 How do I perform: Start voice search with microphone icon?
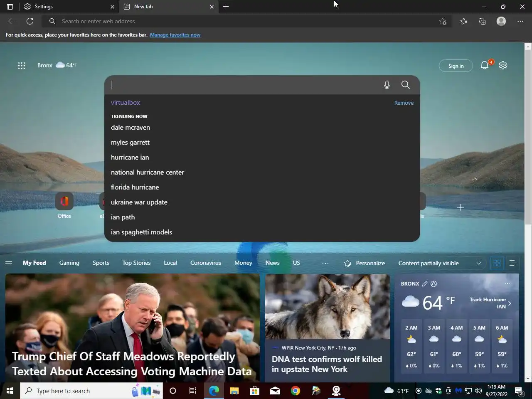387,85
